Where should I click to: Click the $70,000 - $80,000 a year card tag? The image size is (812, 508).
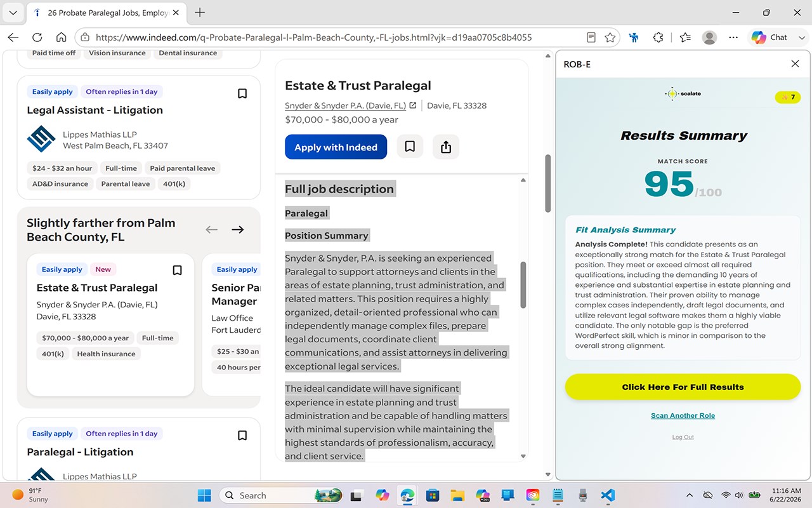coord(85,338)
